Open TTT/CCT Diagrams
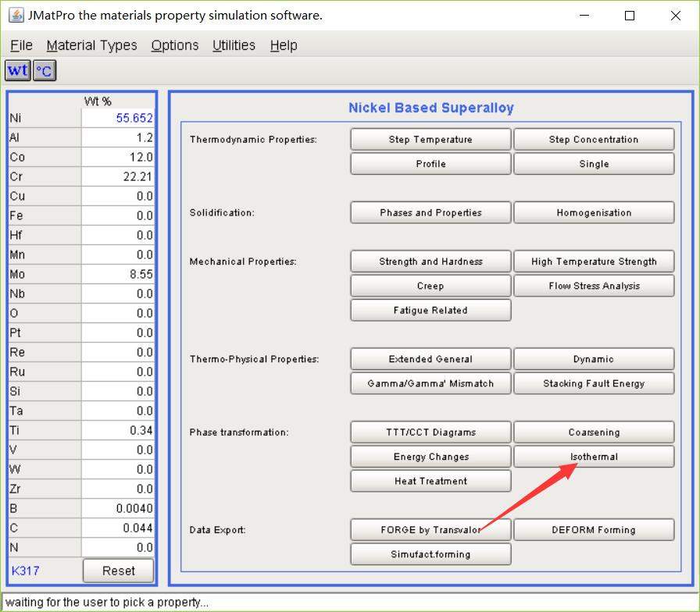700x612 pixels. [x=430, y=432]
